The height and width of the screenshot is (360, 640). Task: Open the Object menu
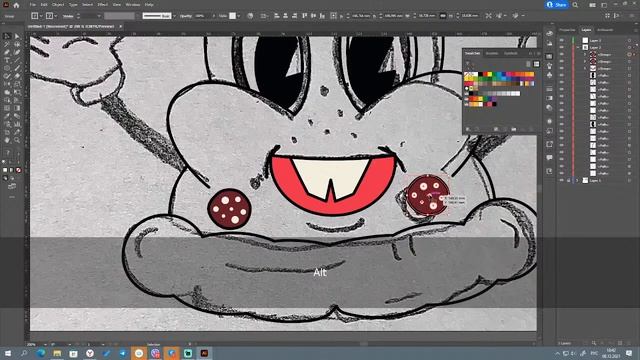coord(58,5)
